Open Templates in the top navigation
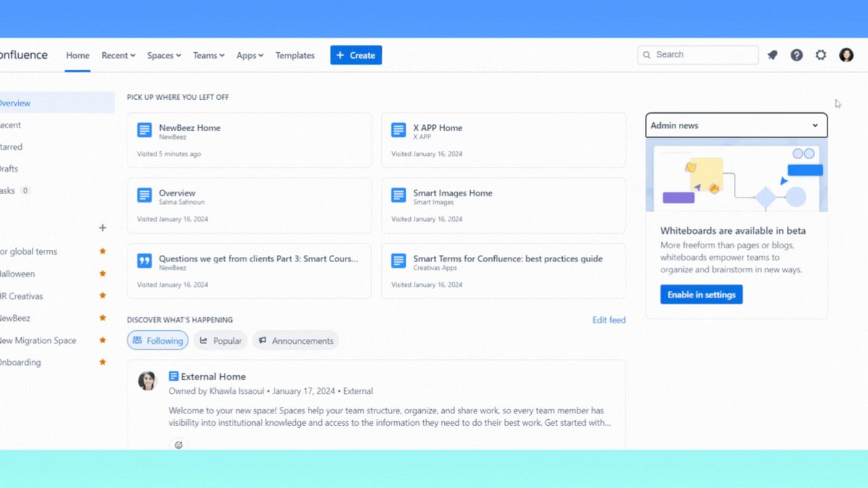The height and width of the screenshot is (488, 868). click(x=295, y=55)
